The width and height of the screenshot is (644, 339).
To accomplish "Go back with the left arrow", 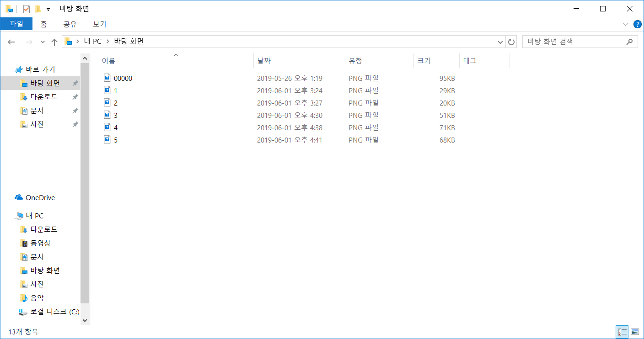I will point(11,42).
